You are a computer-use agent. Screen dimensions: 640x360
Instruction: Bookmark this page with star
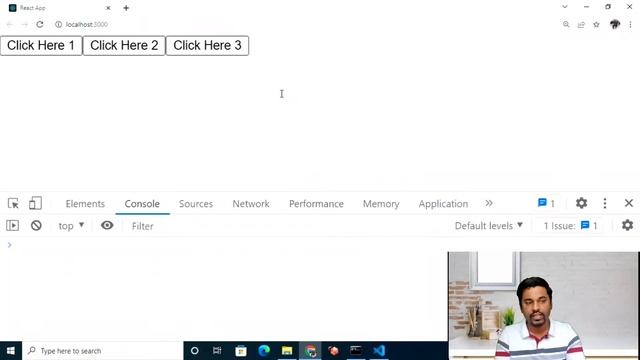point(596,24)
